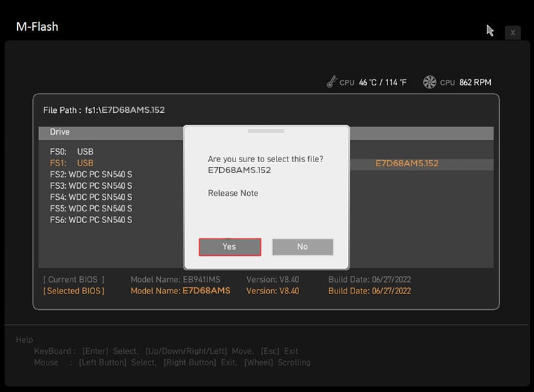Click the Mouse help line

pos(173,363)
